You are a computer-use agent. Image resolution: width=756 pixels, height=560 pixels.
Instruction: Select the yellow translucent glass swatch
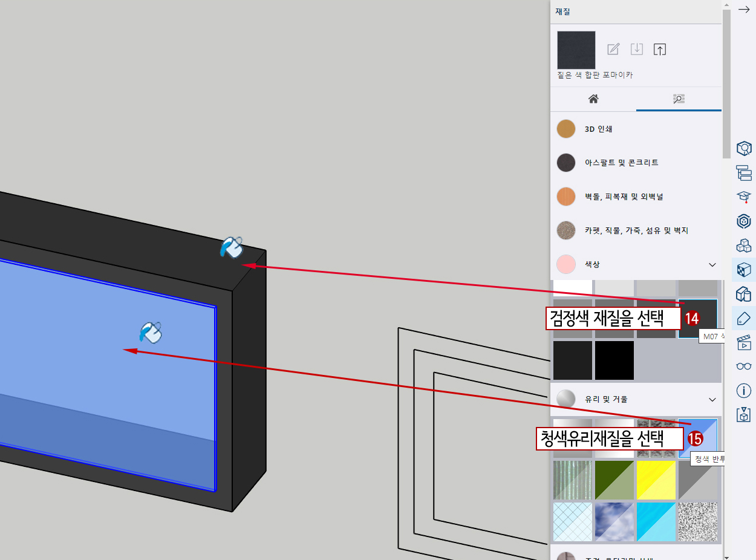click(x=656, y=480)
